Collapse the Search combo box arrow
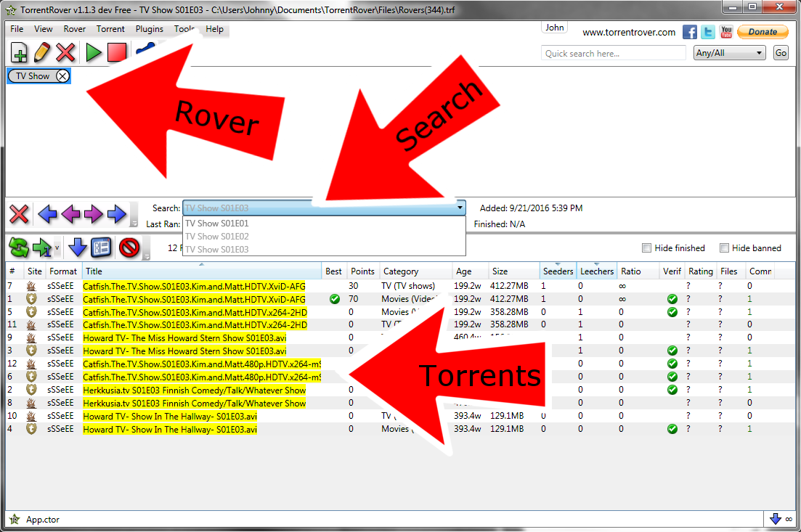801x532 pixels. pyautogui.click(x=460, y=208)
